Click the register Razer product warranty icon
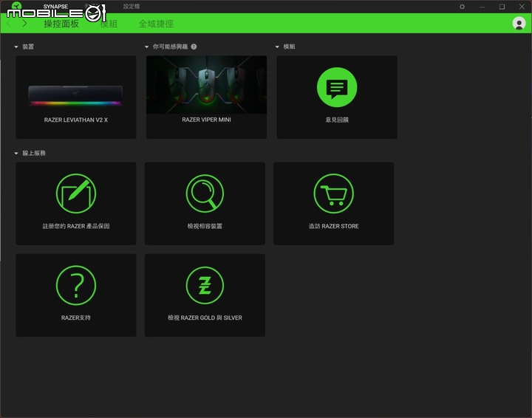The image size is (532, 418). point(76,193)
